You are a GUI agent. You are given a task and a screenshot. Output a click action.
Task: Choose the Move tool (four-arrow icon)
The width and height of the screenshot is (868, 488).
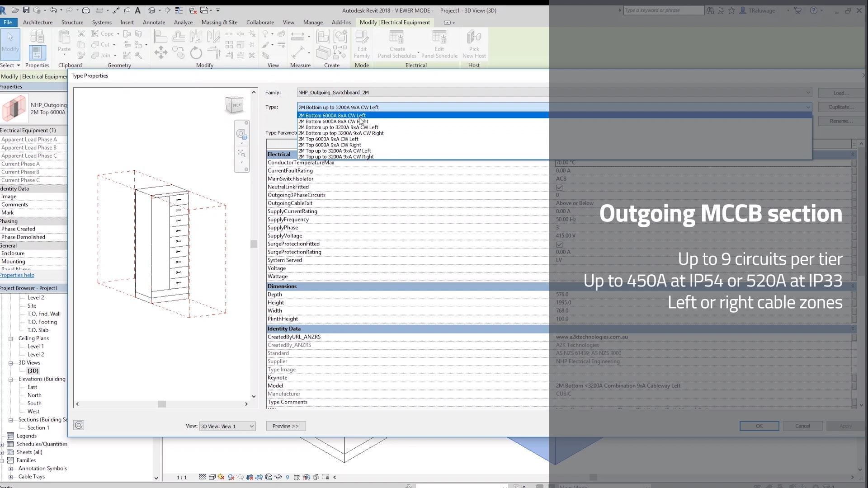pos(160,52)
